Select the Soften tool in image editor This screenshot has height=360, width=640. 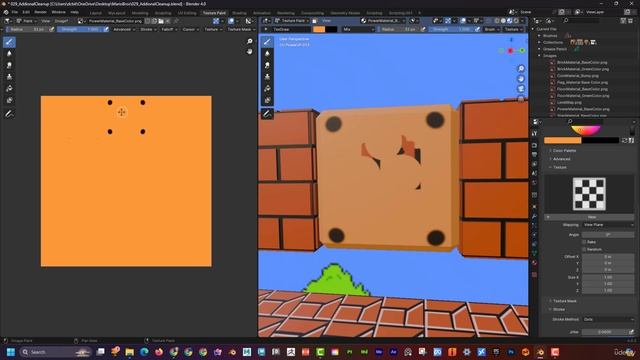[9, 53]
